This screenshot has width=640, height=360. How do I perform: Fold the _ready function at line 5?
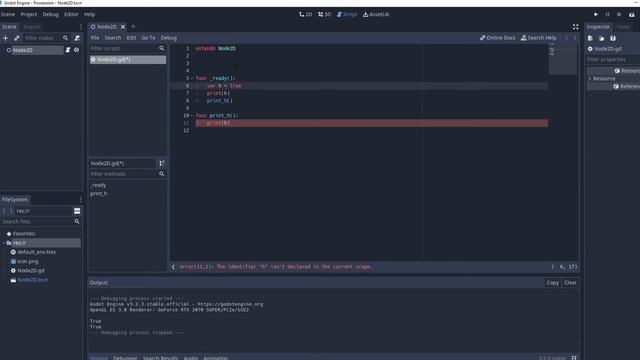pyautogui.click(x=192, y=78)
